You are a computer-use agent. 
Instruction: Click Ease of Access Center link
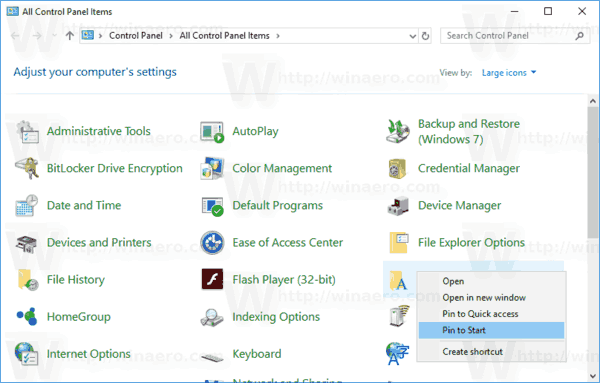(x=287, y=243)
